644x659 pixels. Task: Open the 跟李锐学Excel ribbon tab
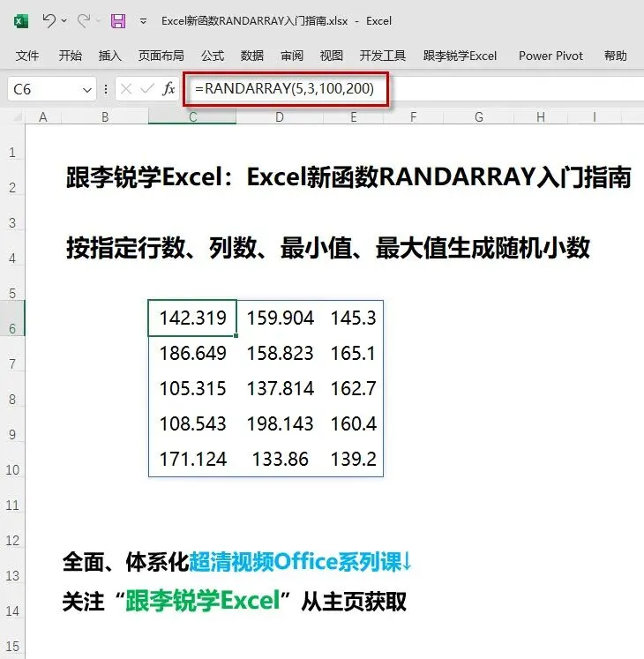(x=460, y=56)
